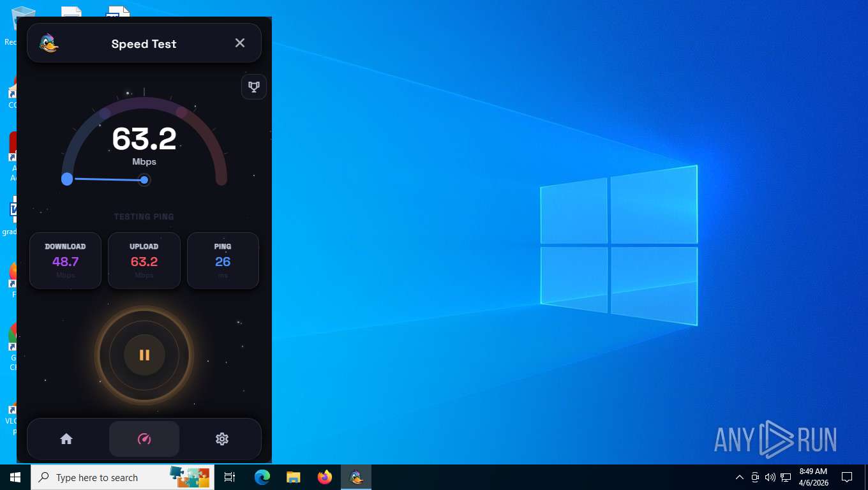Open the trophy leaderboard icon
The image size is (868, 490).
pyautogui.click(x=254, y=87)
